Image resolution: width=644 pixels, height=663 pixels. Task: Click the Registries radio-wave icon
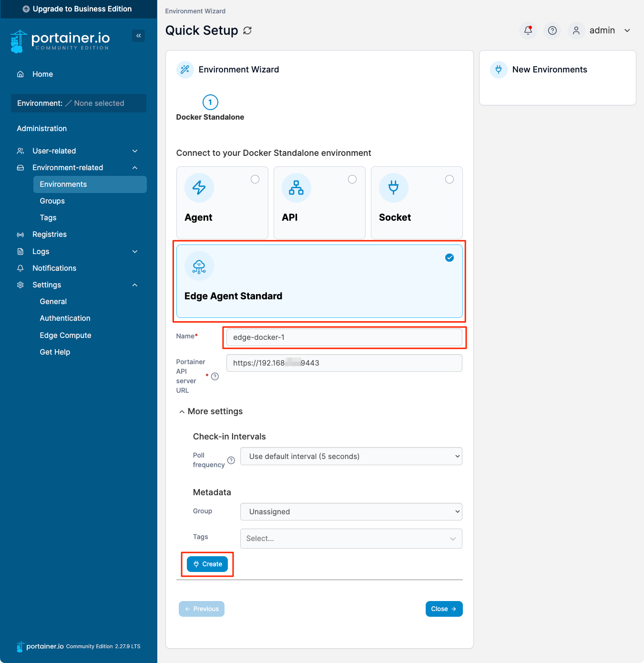tap(20, 235)
